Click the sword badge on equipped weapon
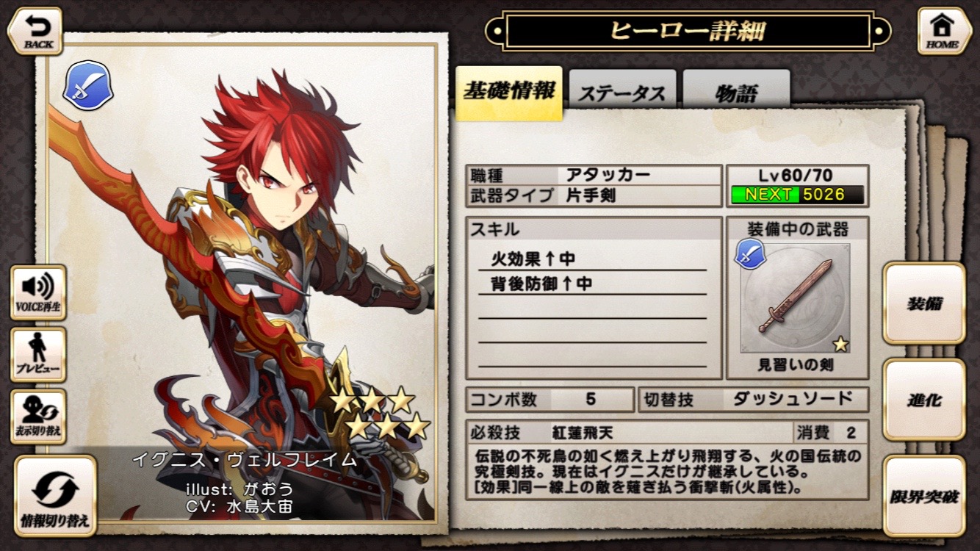This screenshot has width=980, height=551. pos(750,254)
